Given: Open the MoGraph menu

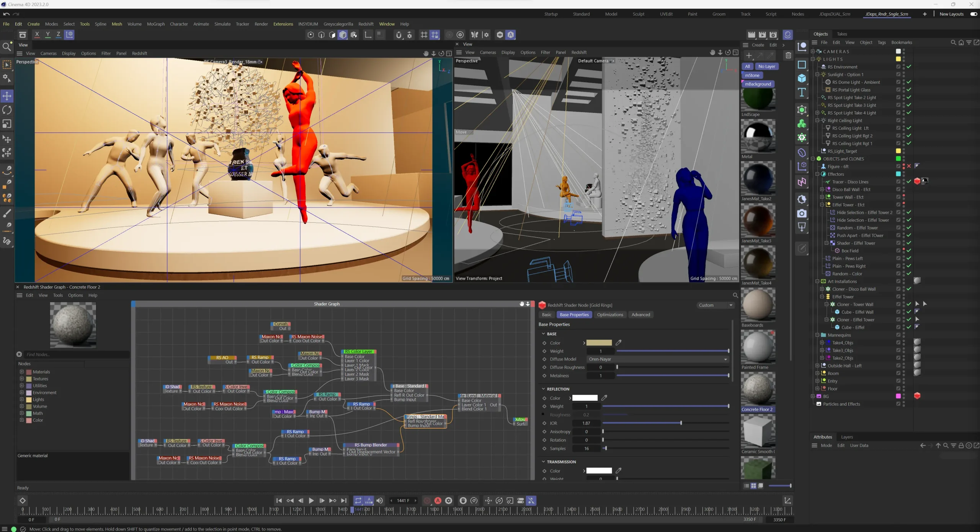Looking at the screenshot, I should 155,24.
